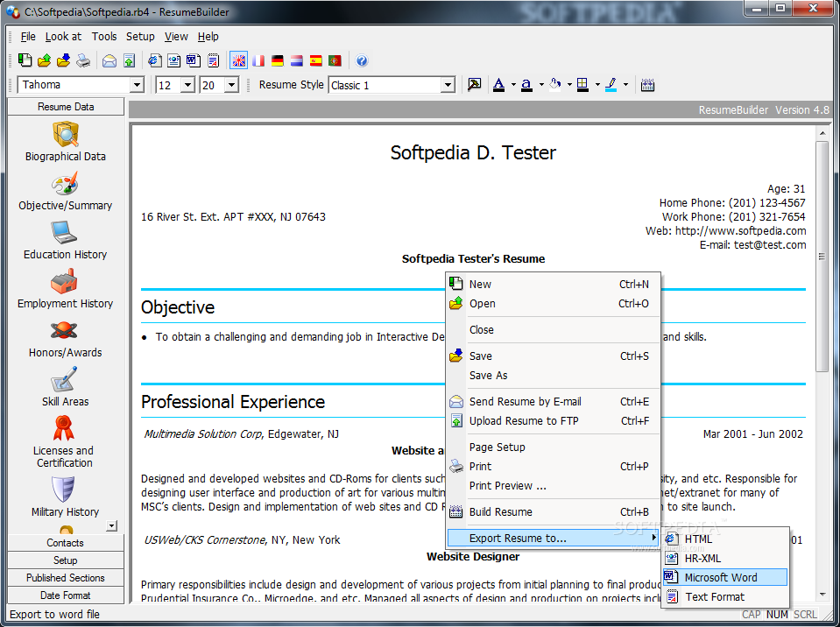Click the Build Resume icon in formatting toolbar
Screen dimensions: 840x627
(x=647, y=85)
